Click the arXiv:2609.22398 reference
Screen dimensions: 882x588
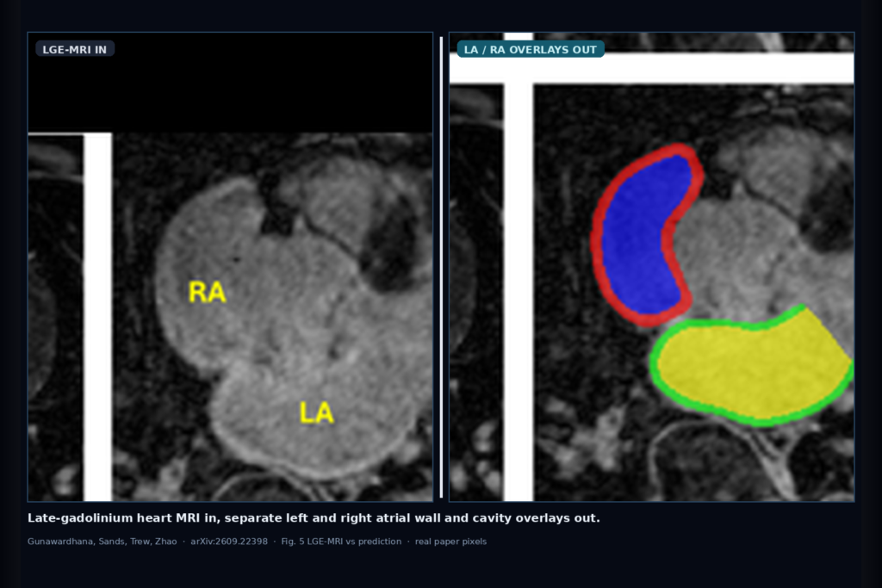click(229, 542)
